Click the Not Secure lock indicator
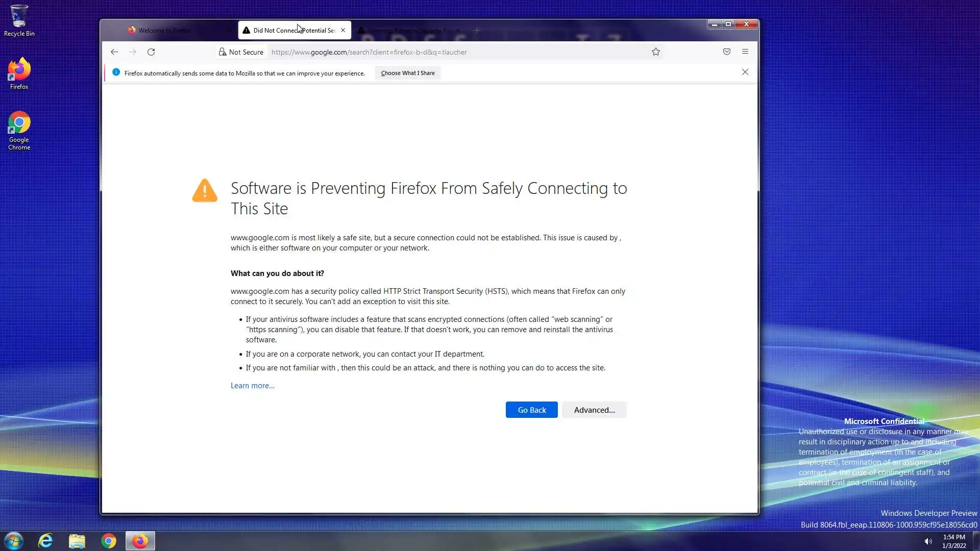Image resolution: width=980 pixels, height=551 pixels. click(241, 52)
